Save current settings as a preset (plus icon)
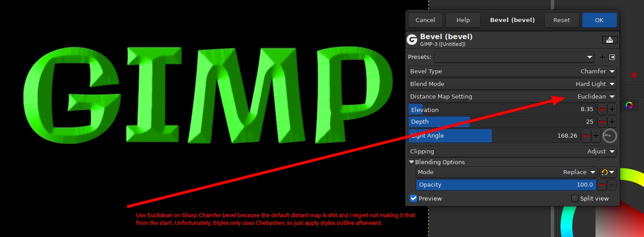644x237 pixels. coord(602,57)
